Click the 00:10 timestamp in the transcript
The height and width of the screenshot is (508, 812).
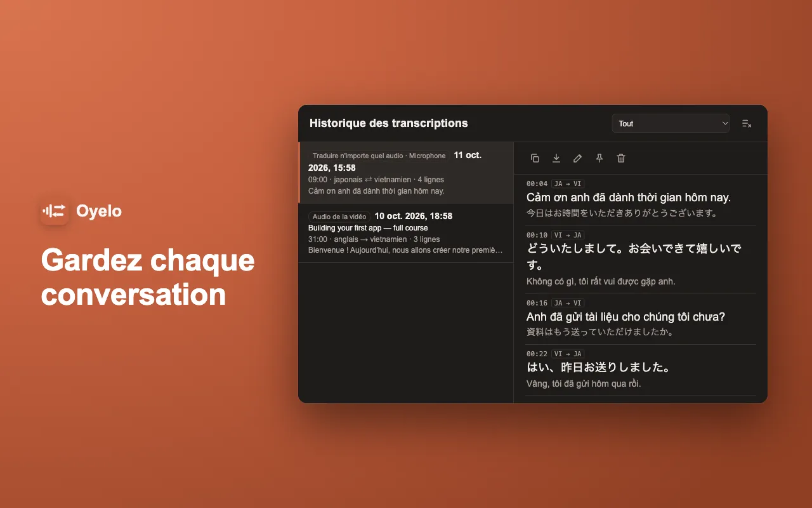coord(537,235)
